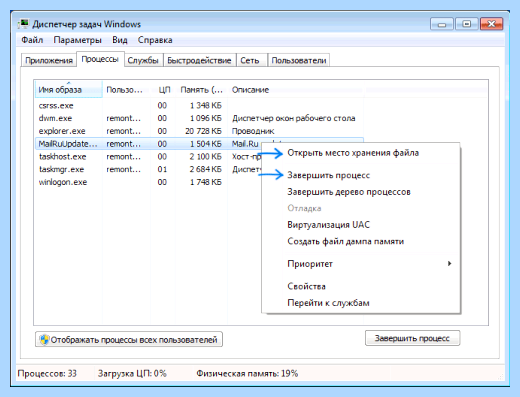Viewport: 520px width, 397px height.
Task: Switch to the Службы tab
Action: pyautogui.click(x=143, y=60)
